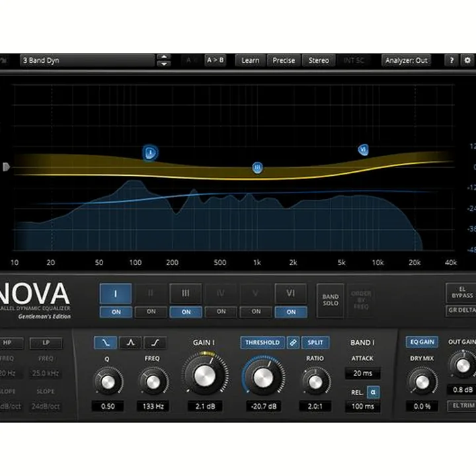Open the Stereo channel mode dropdown

[x=319, y=60]
